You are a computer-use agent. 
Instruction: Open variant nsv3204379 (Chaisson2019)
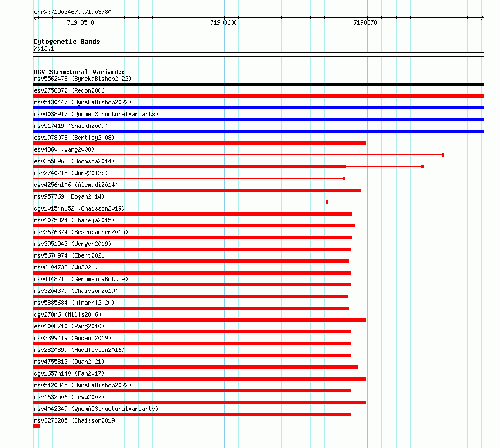click(x=76, y=291)
